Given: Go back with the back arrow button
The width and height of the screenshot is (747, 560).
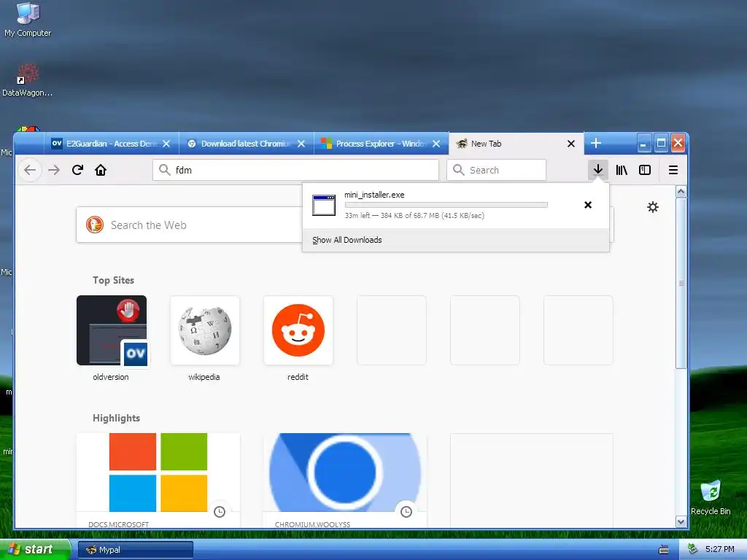Looking at the screenshot, I should pyautogui.click(x=30, y=170).
